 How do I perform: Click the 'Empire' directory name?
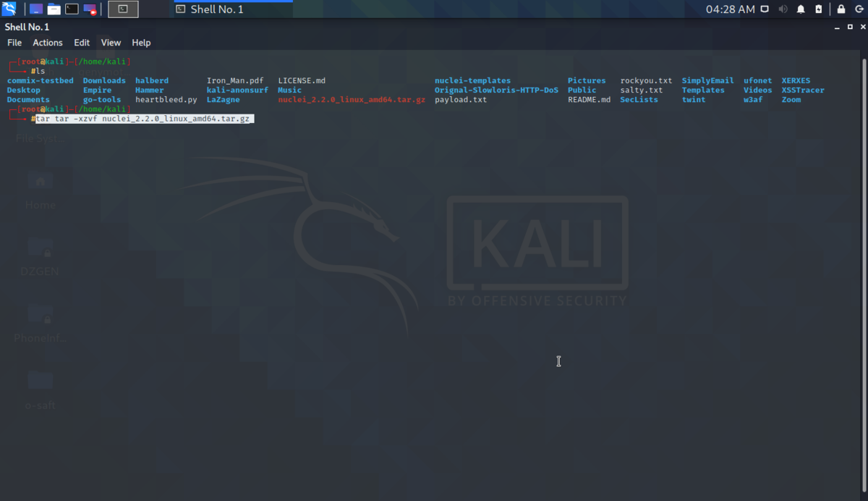(97, 90)
